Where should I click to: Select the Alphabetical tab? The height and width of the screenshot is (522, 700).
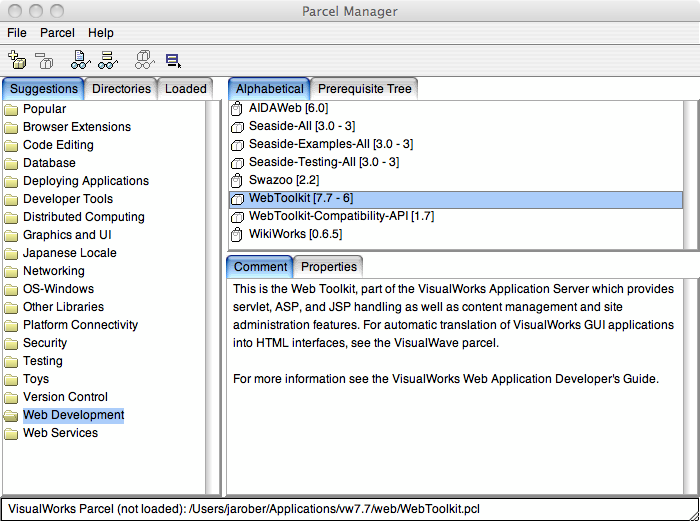[269, 89]
